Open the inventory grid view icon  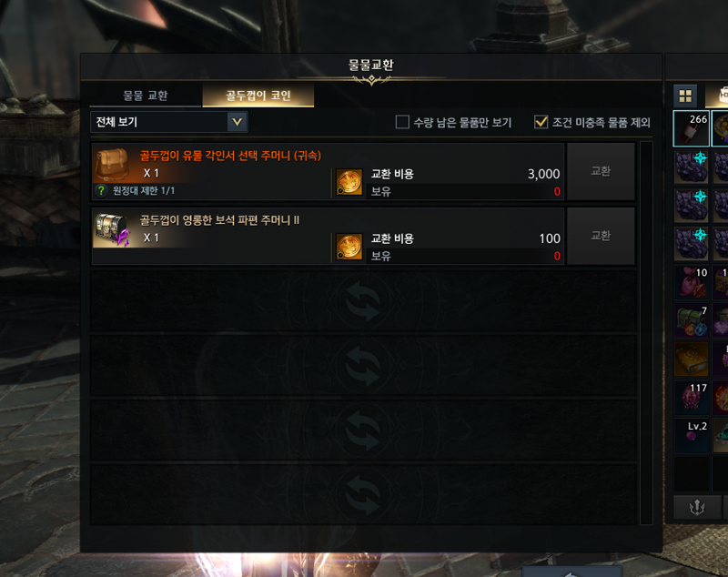click(685, 96)
